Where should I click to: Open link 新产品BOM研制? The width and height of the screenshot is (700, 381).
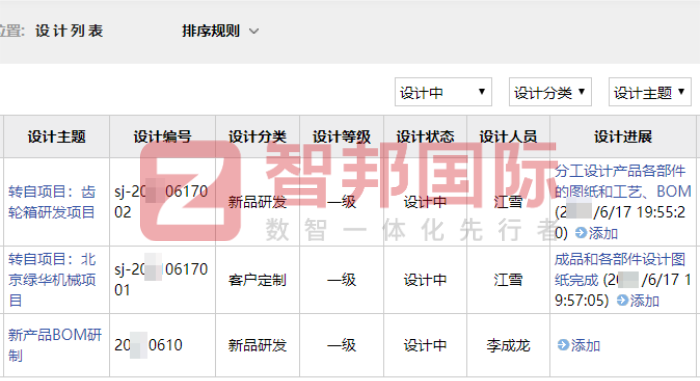click(x=55, y=345)
